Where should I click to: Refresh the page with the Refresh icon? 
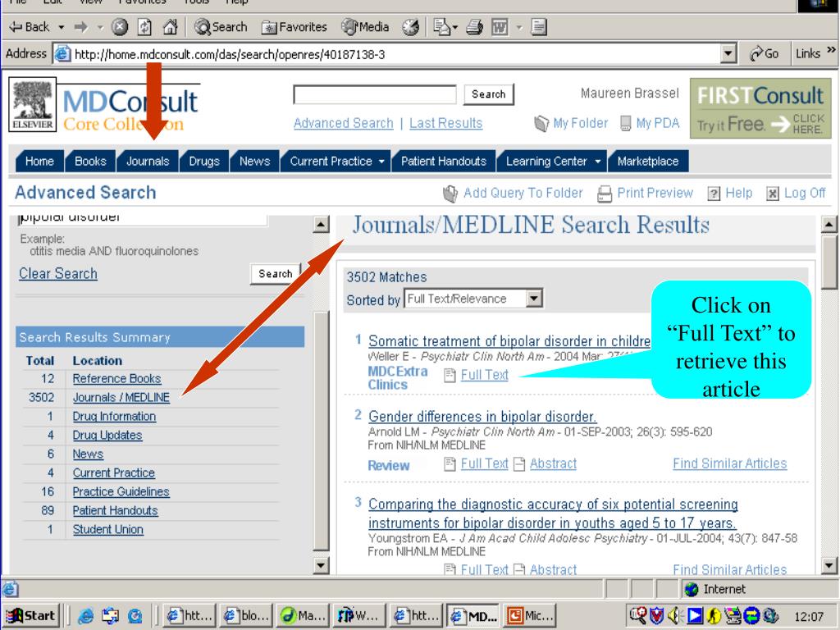tap(144, 27)
